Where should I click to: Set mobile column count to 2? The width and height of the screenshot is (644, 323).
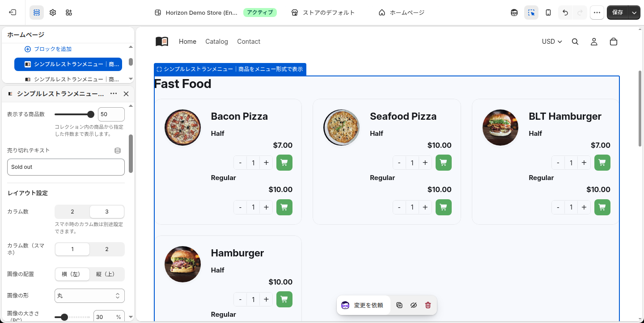(107, 249)
